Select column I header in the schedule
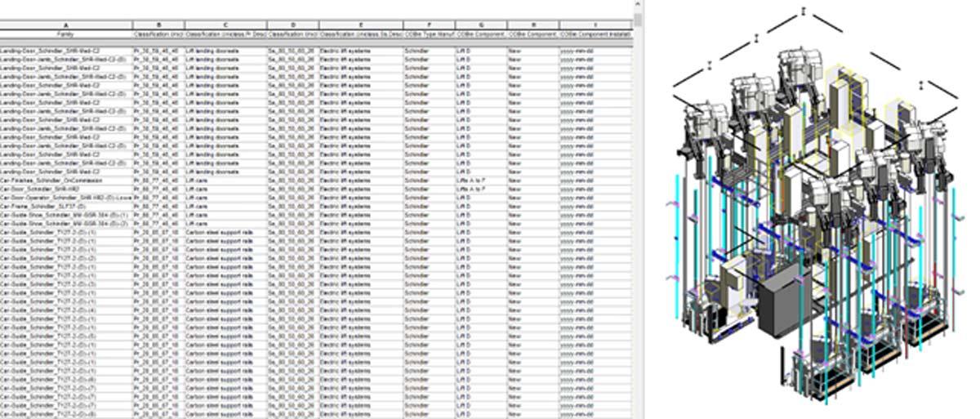This screenshot has width=980, height=419. click(x=595, y=26)
